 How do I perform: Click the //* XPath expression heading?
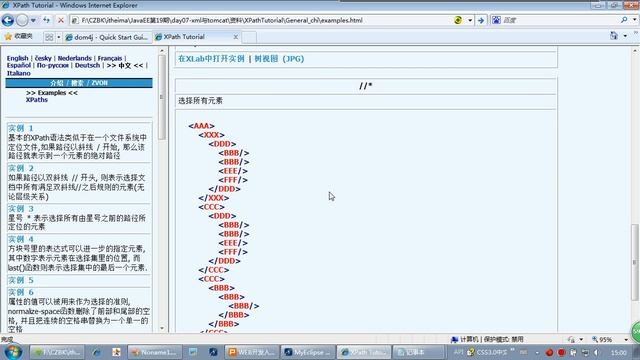[365, 86]
